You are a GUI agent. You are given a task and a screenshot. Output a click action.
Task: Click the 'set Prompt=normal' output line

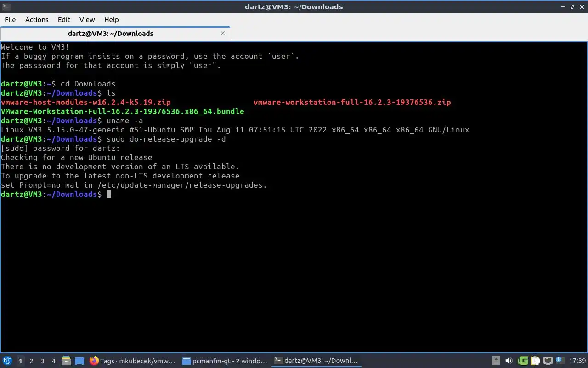click(x=134, y=185)
